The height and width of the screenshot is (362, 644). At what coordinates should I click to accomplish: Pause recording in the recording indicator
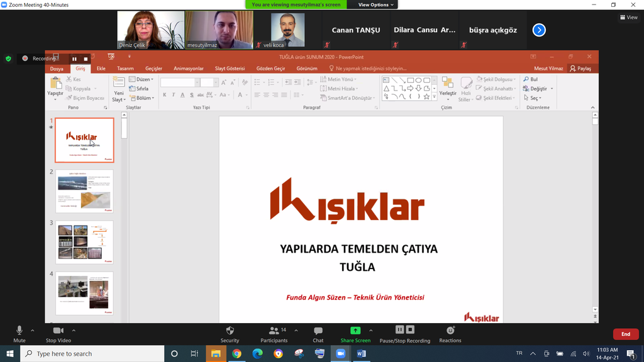74,59
